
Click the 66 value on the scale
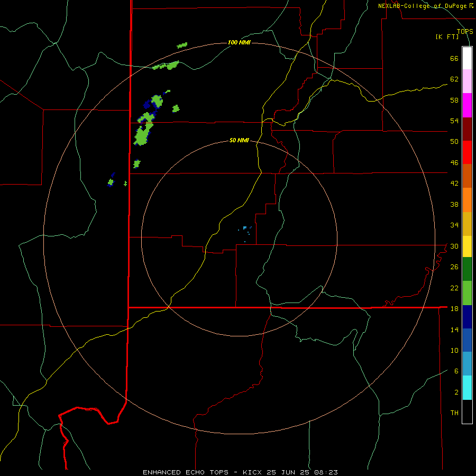tap(454, 58)
